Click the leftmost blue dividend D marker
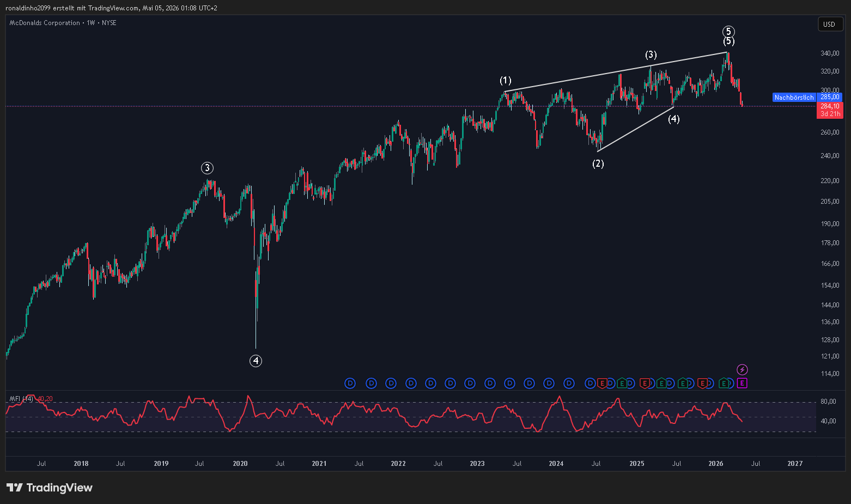Image resolution: width=851 pixels, height=504 pixels. tap(350, 384)
